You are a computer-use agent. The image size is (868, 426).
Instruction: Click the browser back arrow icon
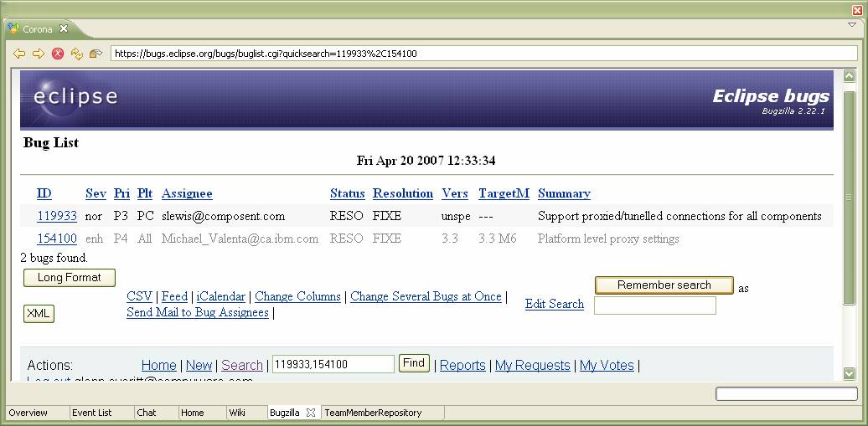coord(19,54)
